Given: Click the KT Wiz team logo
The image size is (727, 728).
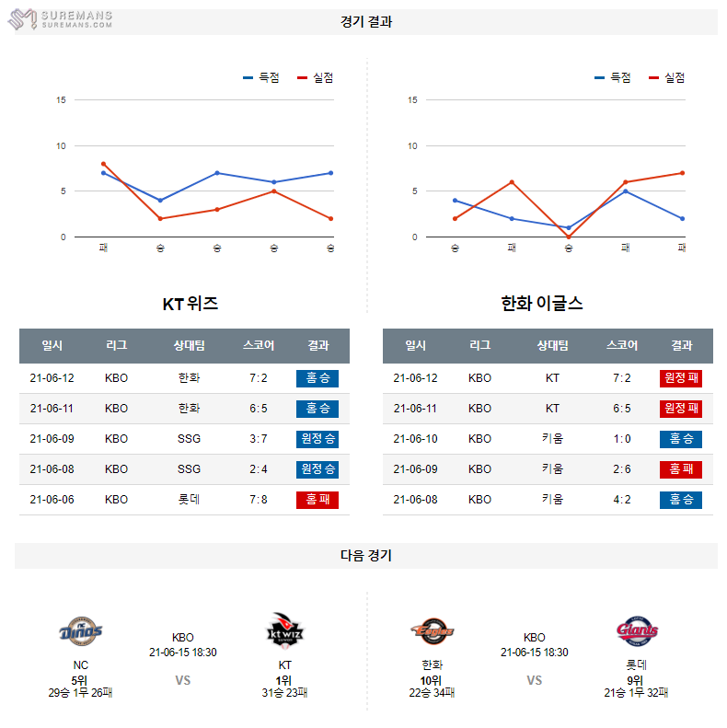Looking at the screenshot, I should (284, 631).
